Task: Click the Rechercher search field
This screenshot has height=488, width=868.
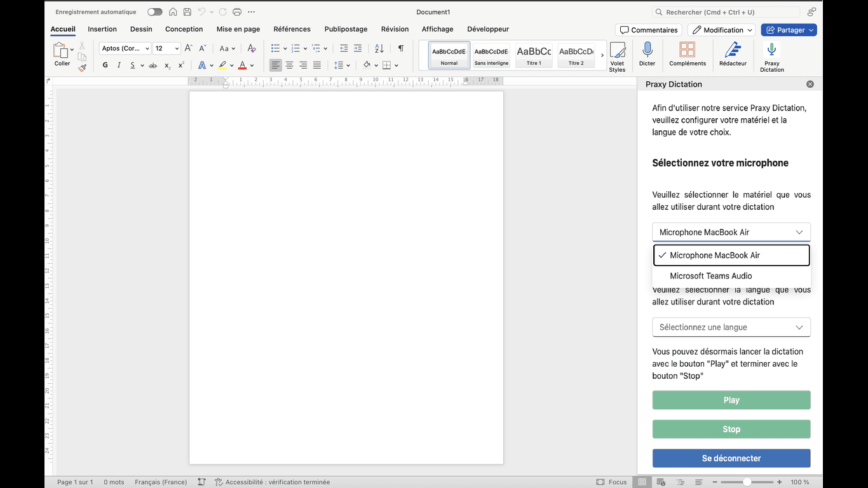Action: click(726, 12)
